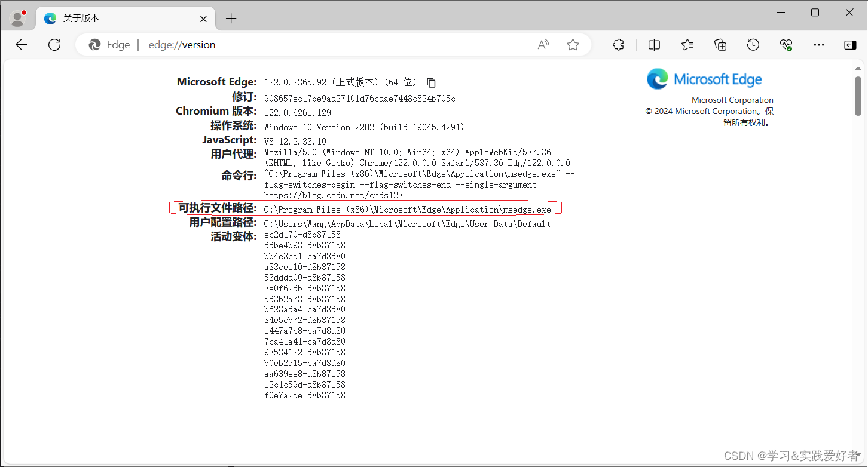Click the 命令行 label
The width and height of the screenshot is (868, 467).
(239, 176)
